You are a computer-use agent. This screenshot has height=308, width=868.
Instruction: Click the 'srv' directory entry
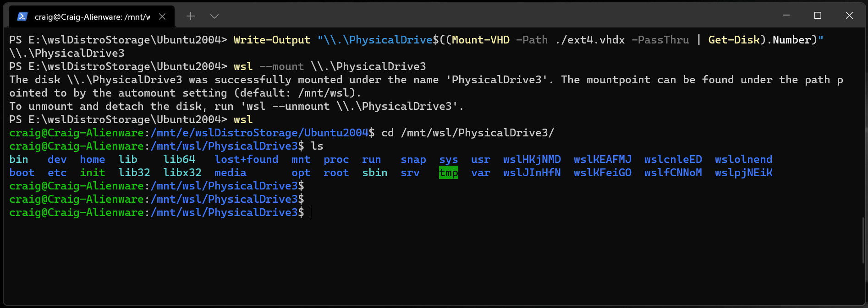coord(410,173)
